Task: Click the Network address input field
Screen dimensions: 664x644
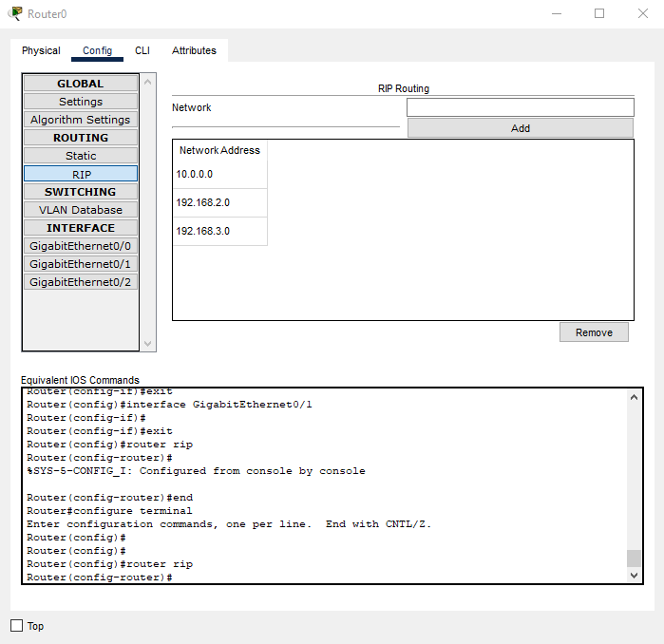Action: click(x=520, y=107)
